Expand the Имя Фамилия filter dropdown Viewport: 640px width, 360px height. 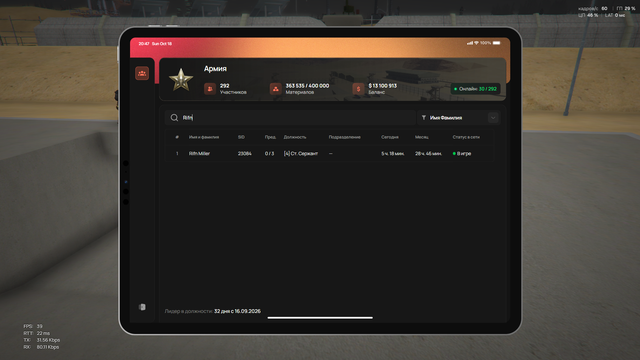point(459,118)
